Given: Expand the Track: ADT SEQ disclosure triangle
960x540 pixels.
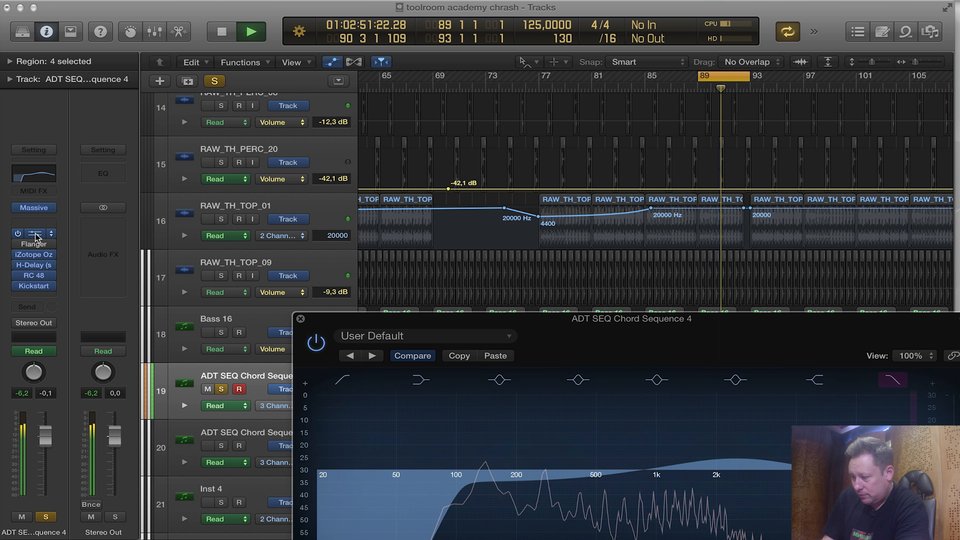Looking at the screenshot, I should tap(9, 79).
